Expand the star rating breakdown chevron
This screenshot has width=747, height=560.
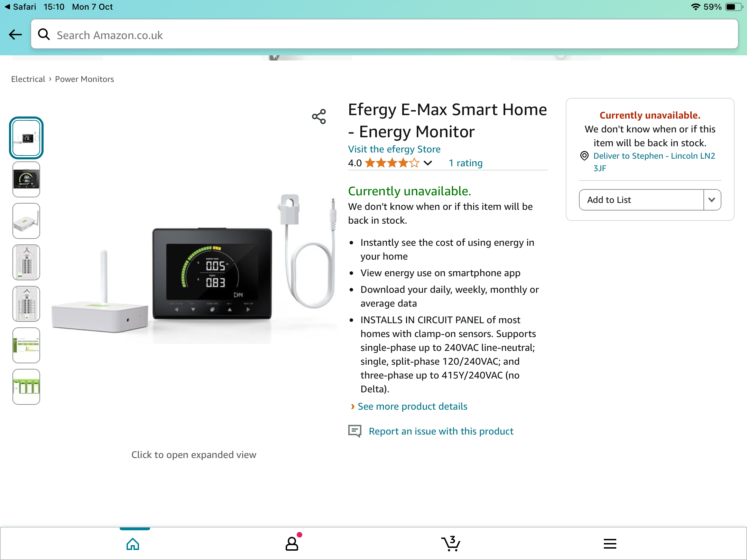pos(428,163)
